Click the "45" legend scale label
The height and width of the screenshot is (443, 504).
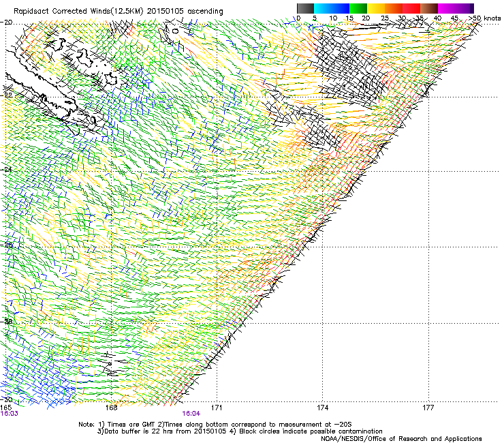pyautogui.click(x=454, y=18)
